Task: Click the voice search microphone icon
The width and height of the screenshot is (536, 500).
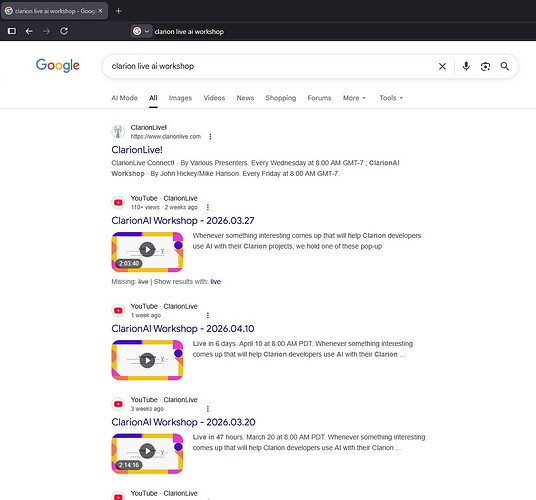Action: click(466, 66)
